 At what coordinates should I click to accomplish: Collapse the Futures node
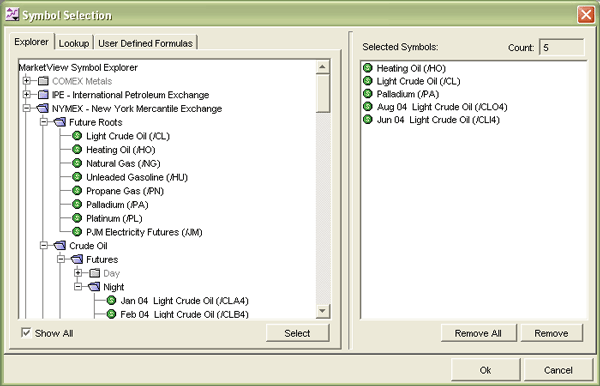[61, 259]
